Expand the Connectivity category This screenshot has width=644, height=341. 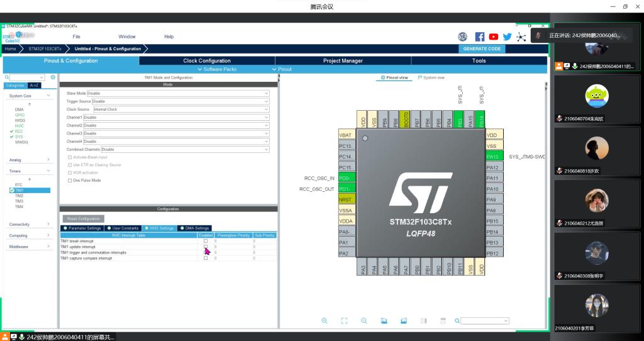pyautogui.click(x=29, y=225)
